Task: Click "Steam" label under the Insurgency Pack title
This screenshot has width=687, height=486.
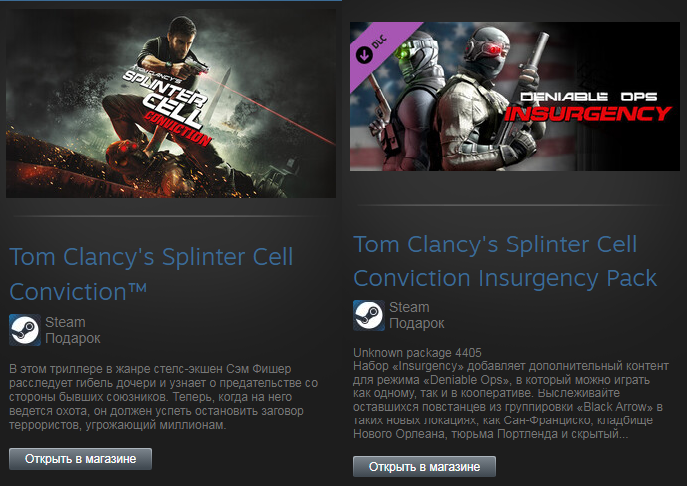Action: coord(408,306)
